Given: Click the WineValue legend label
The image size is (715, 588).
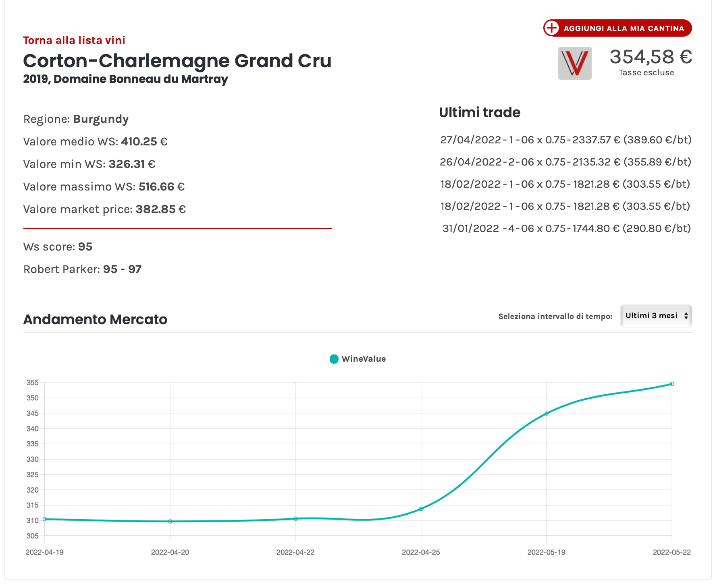Looking at the screenshot, I should point(364,359).
